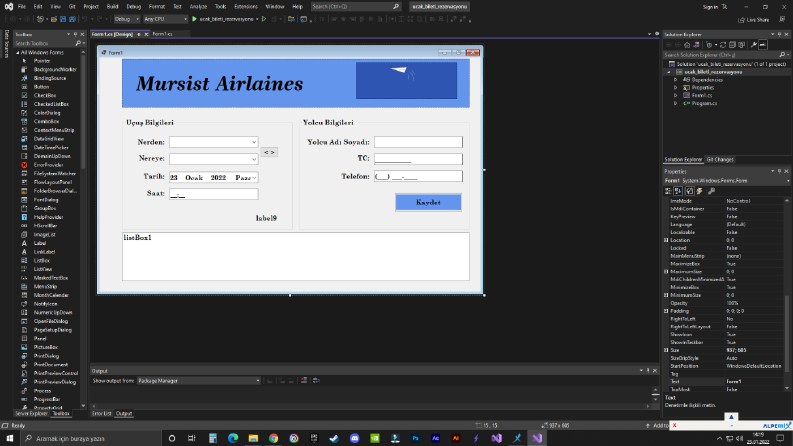Select Program.cs in Solution Explorer
This screenshot has width=793, height=446.
[x=704, y=103]
